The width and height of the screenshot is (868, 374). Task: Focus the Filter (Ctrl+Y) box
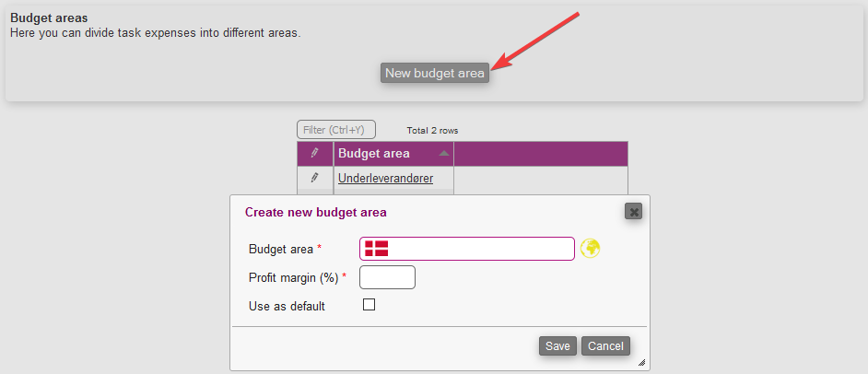coord(336,130)
